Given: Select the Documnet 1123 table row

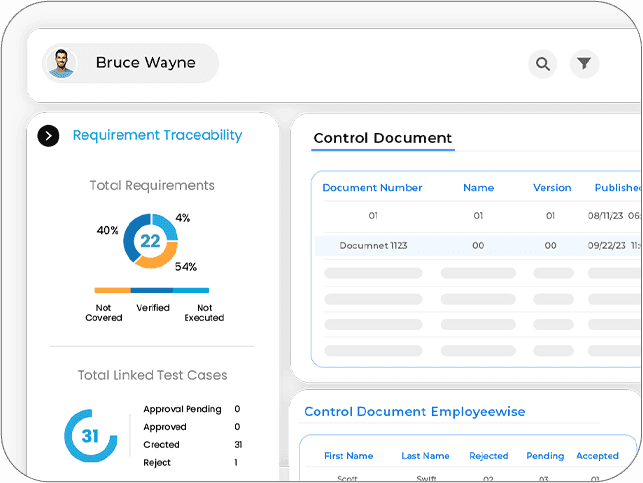Looking at the screenshot, I should (478, 246).
